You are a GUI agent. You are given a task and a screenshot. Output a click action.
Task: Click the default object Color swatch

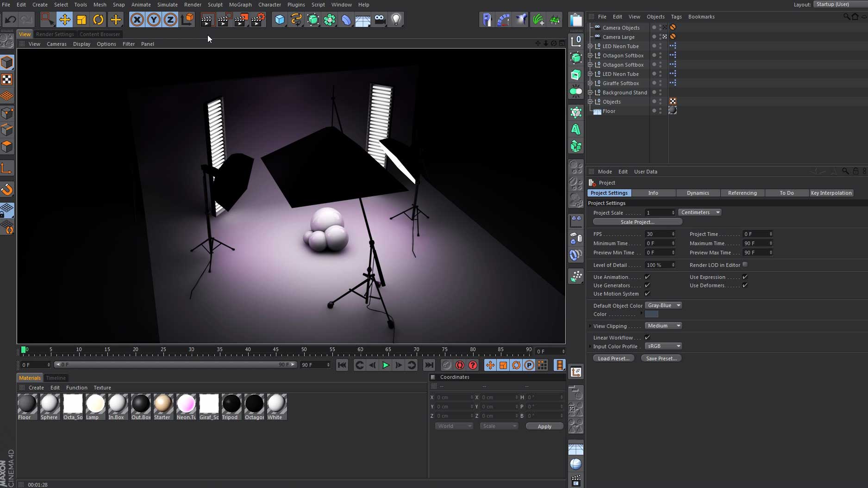(651, 314)
